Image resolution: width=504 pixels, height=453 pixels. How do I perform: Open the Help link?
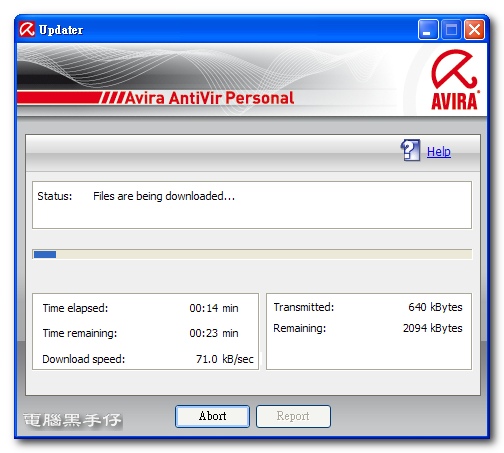[439, 152]
